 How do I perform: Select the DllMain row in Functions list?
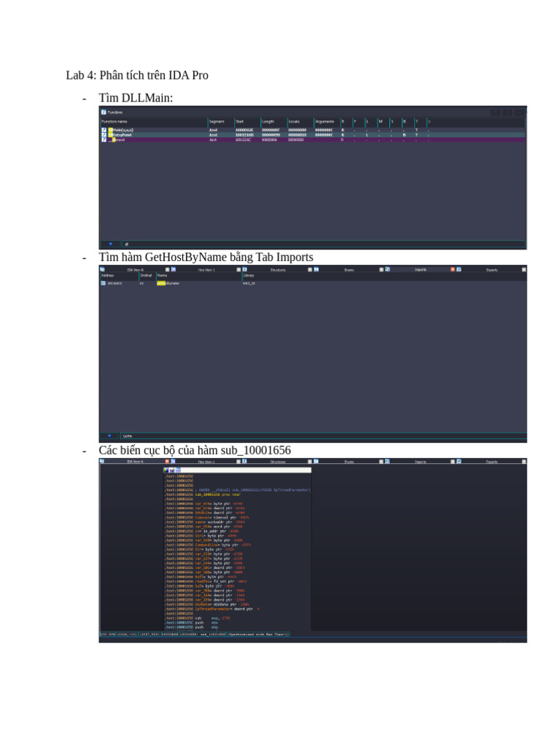pos(312,130)
